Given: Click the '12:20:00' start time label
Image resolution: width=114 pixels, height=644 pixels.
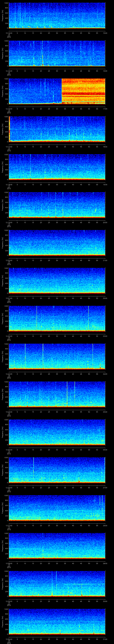Looking at the screenshot, I should point(9,260).
